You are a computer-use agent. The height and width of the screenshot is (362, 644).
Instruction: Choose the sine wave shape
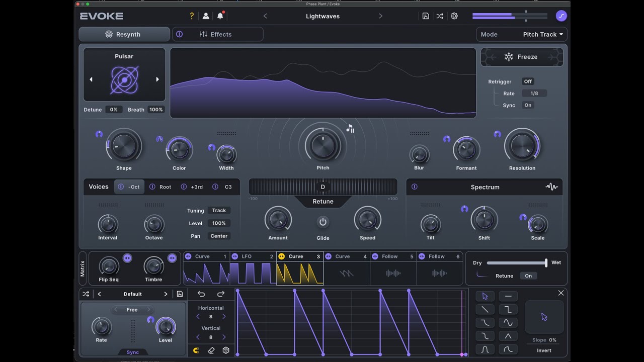(508, 323)
